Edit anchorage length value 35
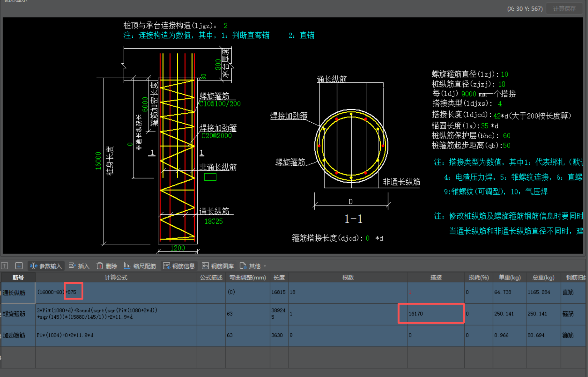Screen dimensions: 588x377 coord(485,126)
